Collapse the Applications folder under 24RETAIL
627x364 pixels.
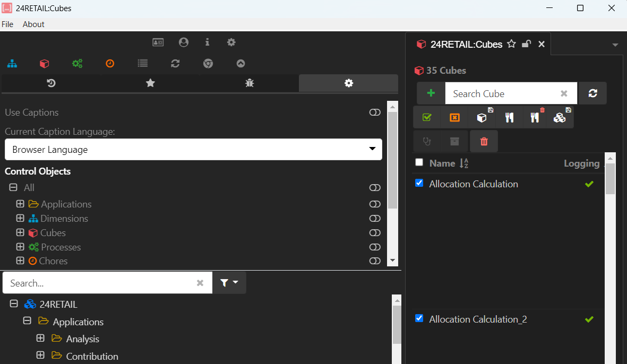coord(27,321)
